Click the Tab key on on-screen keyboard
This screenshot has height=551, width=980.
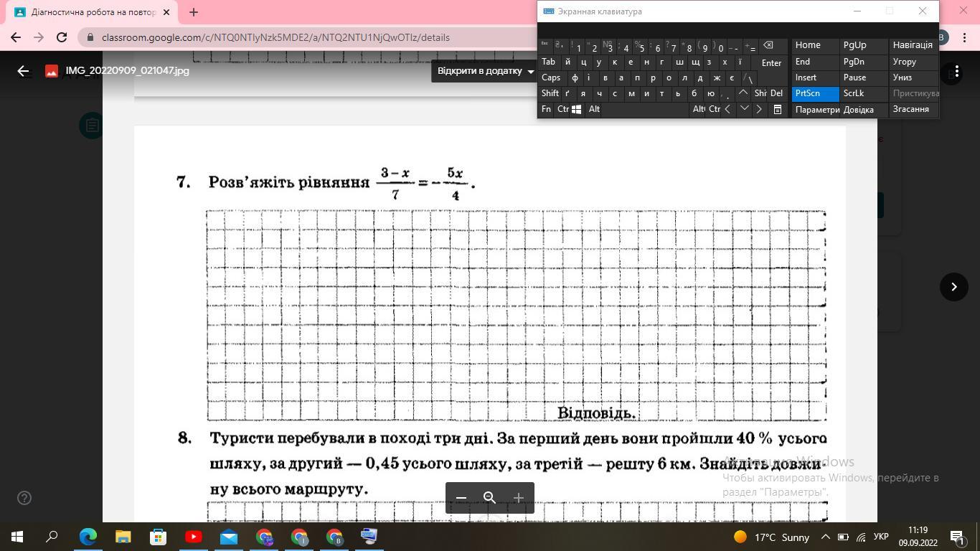[548, 62]
